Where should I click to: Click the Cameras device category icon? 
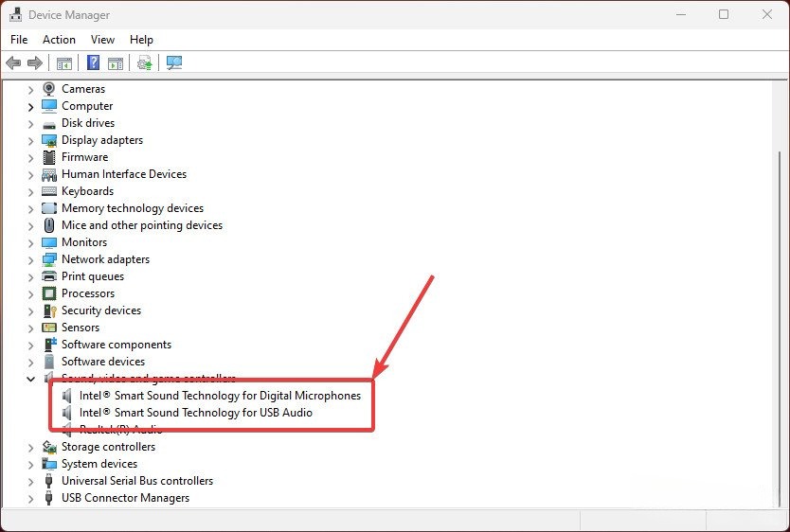click(x=49, y=89)
